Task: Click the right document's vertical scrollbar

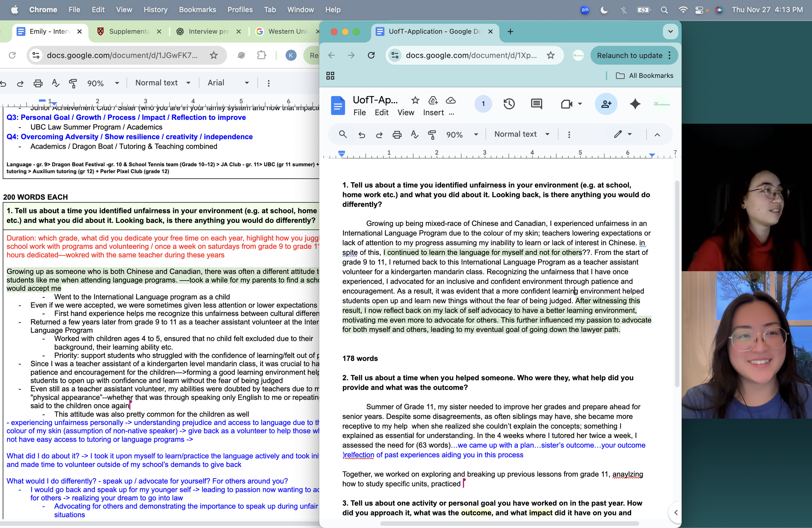Action: [x=677, y=283]
